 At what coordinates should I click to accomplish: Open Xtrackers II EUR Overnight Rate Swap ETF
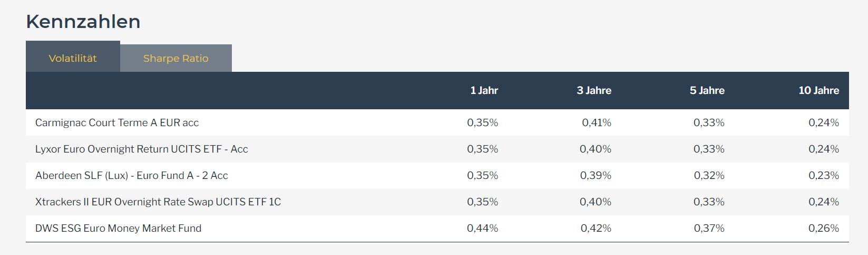[158, 202]
